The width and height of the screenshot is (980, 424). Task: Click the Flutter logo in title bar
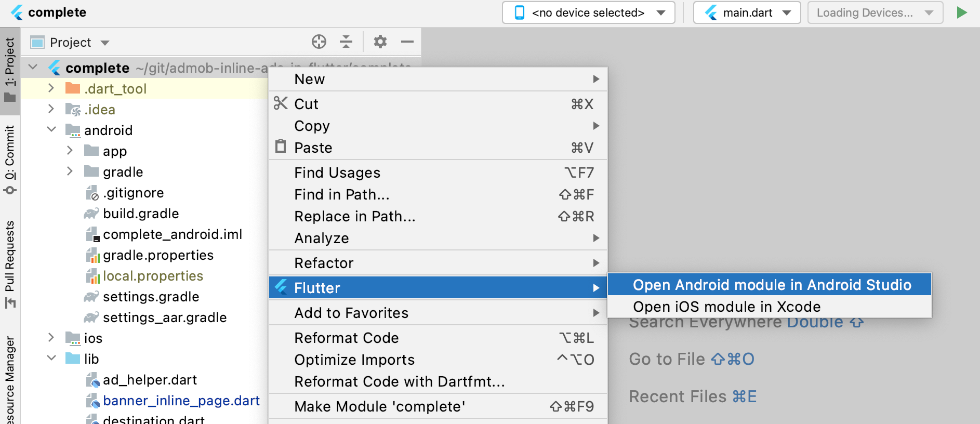(x=17, y=12)
